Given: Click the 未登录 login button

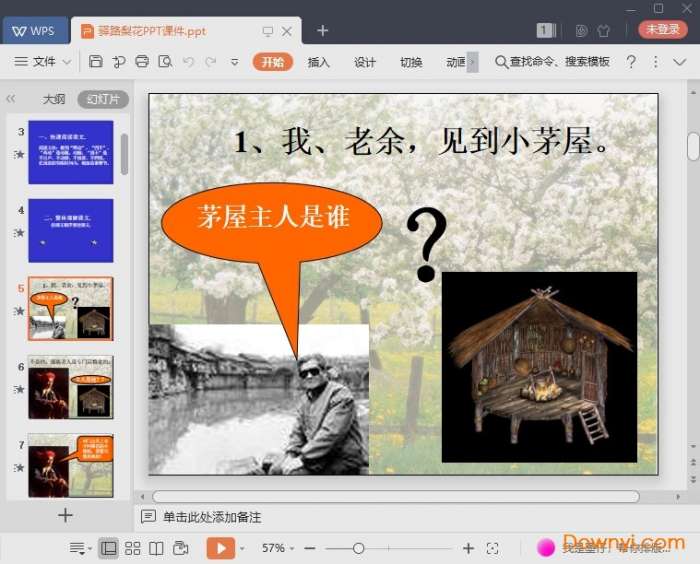Looking at the screenshot, I should (x=663, y=30).
